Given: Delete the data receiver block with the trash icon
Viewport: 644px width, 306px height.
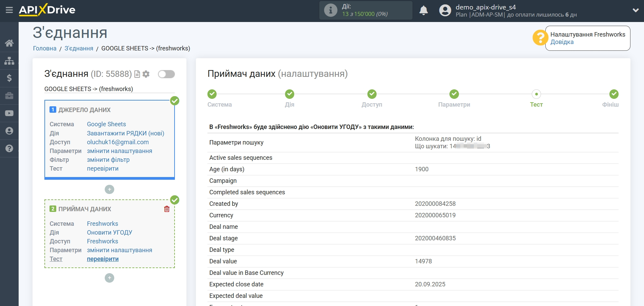Looking at the screenshot, I should pyautogui.click(x=167, y=209).
